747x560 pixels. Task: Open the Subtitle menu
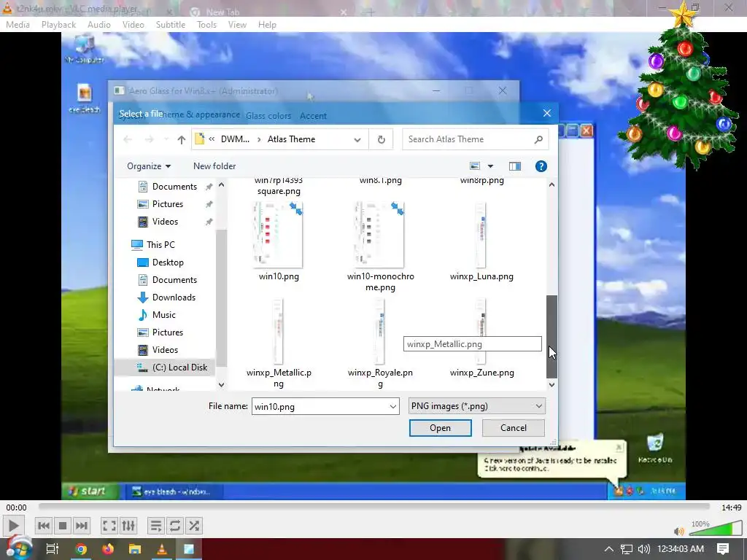click(171, 25)
